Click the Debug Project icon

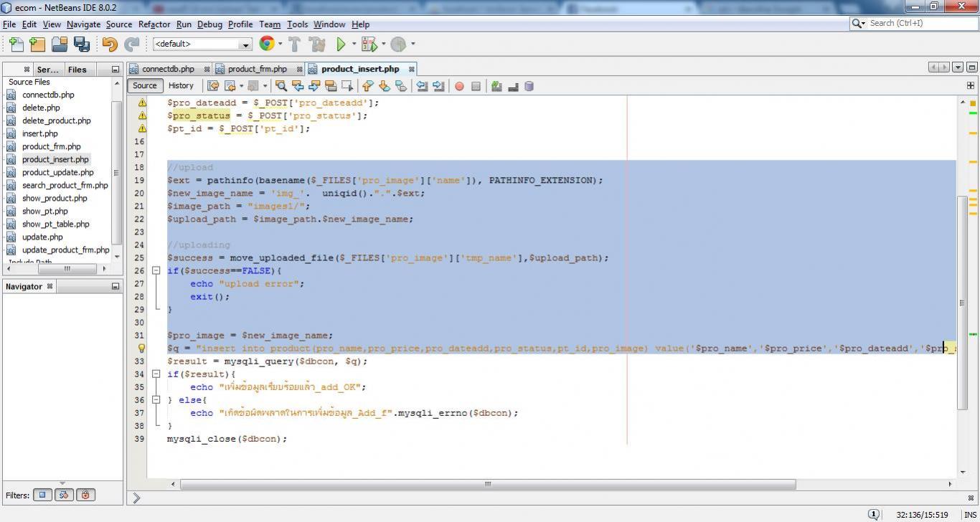[369, 44]
